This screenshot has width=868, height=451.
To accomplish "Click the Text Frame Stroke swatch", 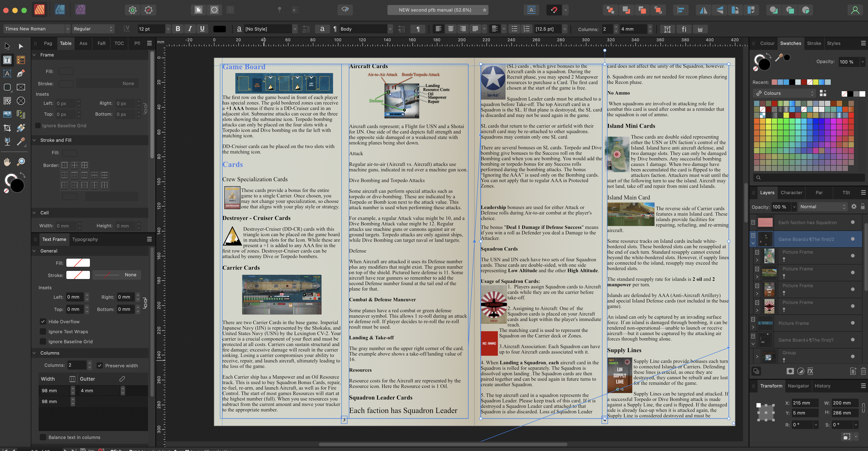I will (78, 275).
